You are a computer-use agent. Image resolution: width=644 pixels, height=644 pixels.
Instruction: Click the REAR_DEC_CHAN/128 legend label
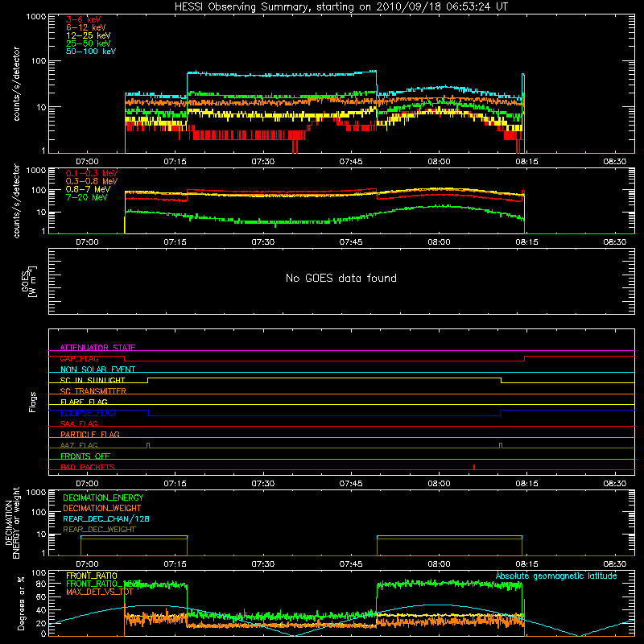coord(106,518)
